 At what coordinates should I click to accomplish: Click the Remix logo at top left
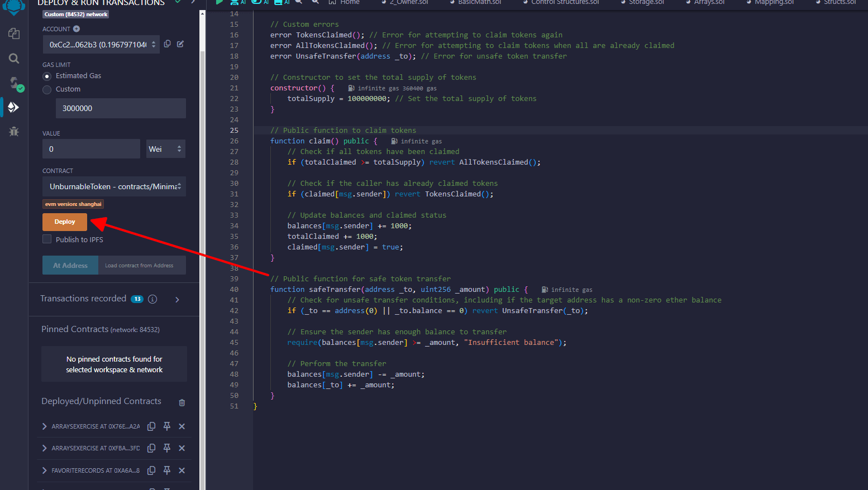[14, 7]
